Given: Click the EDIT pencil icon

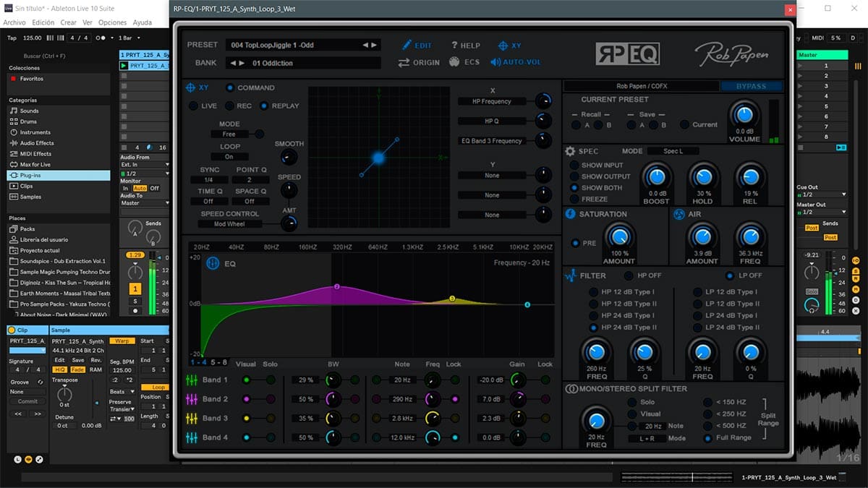Looking at the screenshot, I should click(407, 46).
